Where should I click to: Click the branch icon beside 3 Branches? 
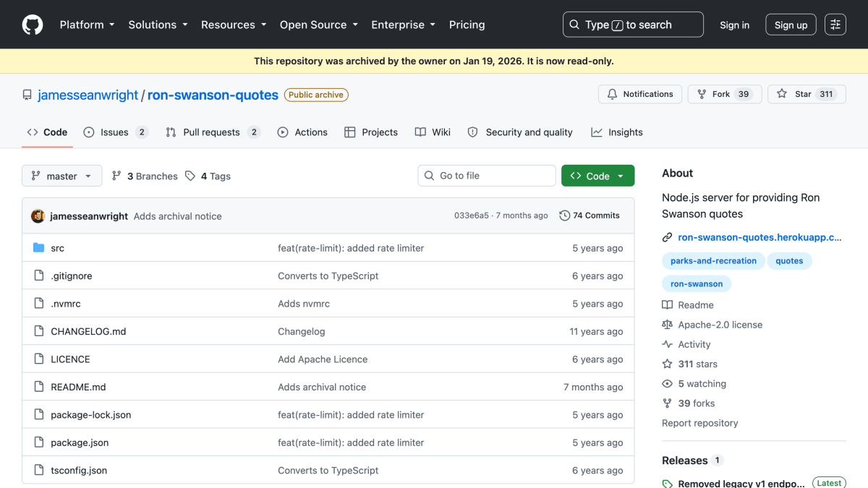[x=116, y=176]
